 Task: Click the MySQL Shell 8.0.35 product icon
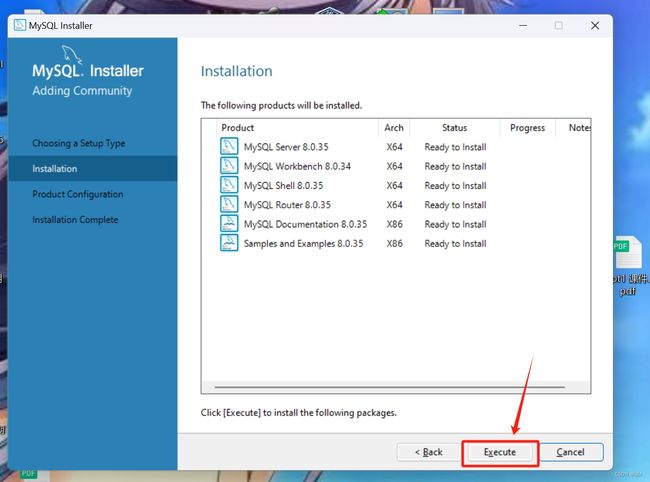click(229, 185)
